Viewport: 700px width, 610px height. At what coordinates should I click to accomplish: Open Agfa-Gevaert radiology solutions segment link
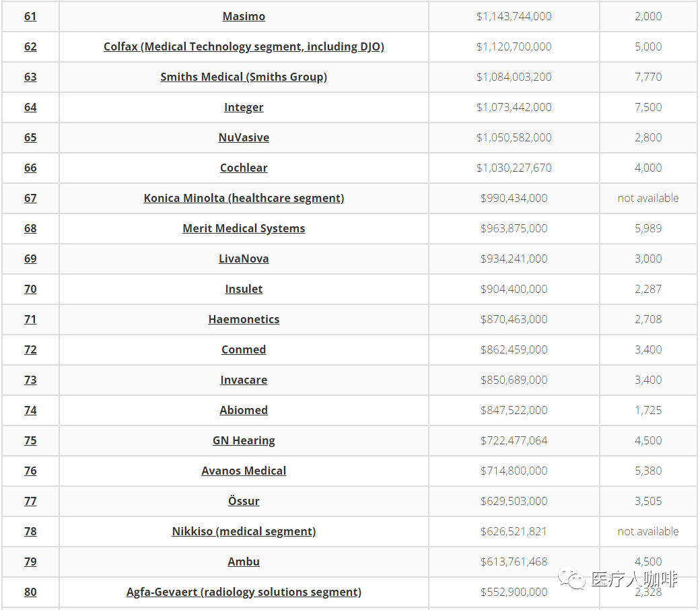coord(244,592)
